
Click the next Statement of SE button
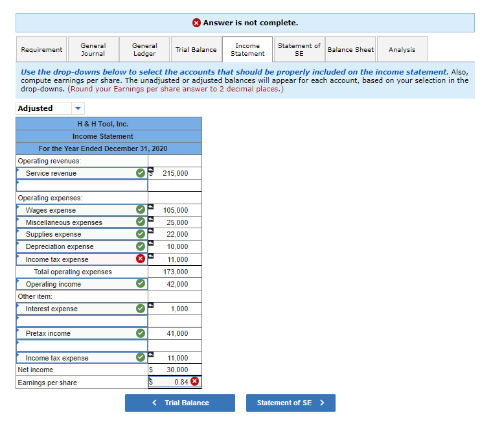291,403
